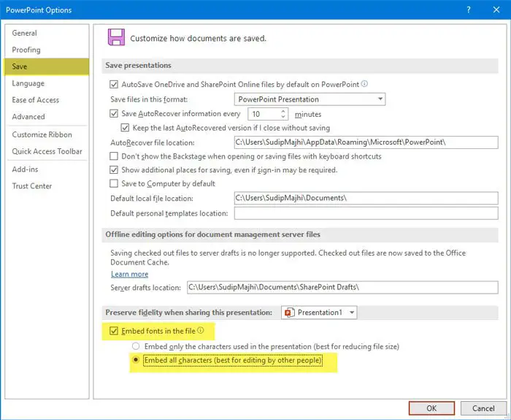Viewport: 511px width, 420px height.
Task: Click the AutoRecover file location field
Action: click(366, 142)
